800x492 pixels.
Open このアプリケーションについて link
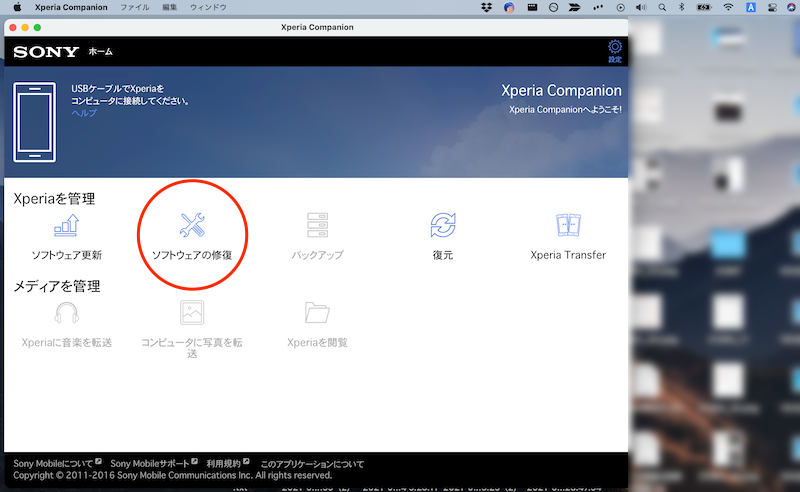pyautogui.click(x=312, y=464)
